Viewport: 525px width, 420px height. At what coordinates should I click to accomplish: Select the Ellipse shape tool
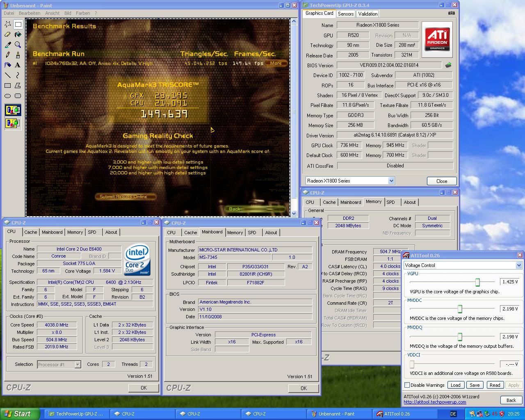[8, 96]
